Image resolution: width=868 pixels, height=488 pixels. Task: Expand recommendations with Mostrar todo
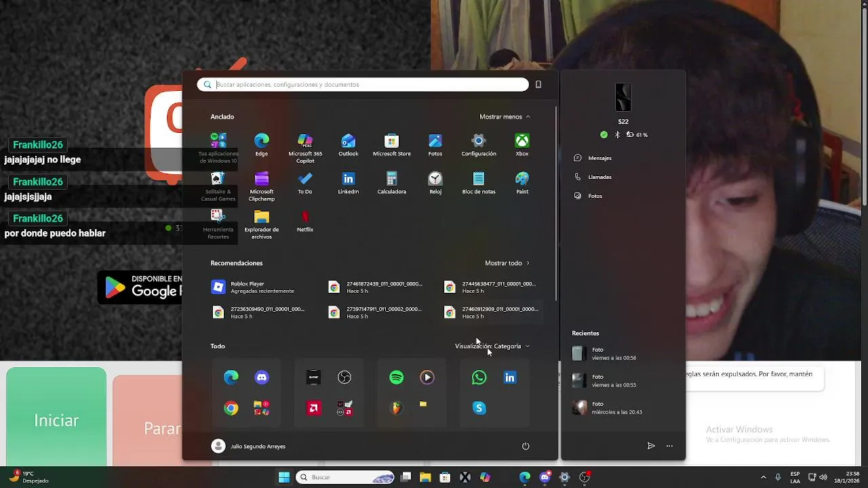507,263
